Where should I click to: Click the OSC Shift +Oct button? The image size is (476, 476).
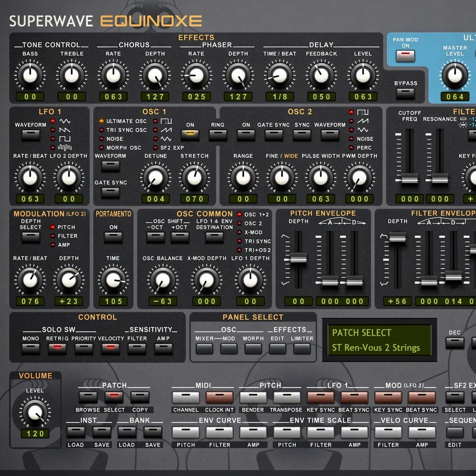coord(180,238)
